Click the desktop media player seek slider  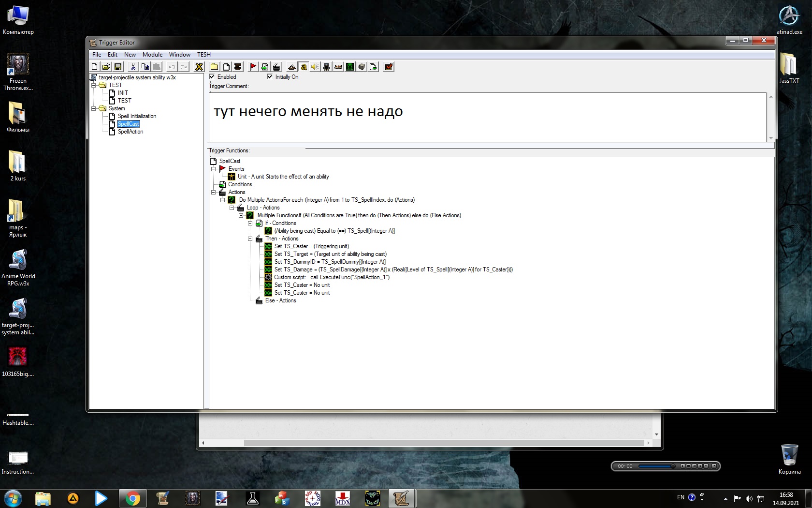pyautogui.click(x=656, y=466)
